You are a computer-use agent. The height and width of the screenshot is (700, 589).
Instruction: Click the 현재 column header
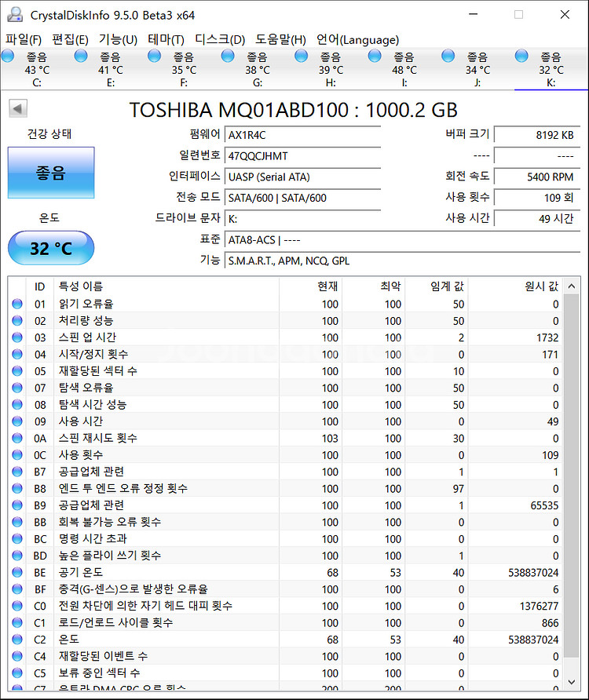tap(310, 286)
